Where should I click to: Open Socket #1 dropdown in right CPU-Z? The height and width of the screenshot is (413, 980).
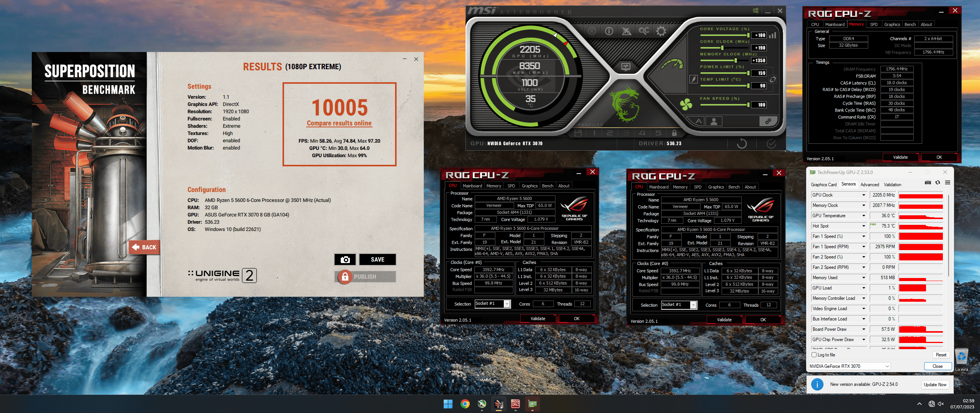point(679,305)
